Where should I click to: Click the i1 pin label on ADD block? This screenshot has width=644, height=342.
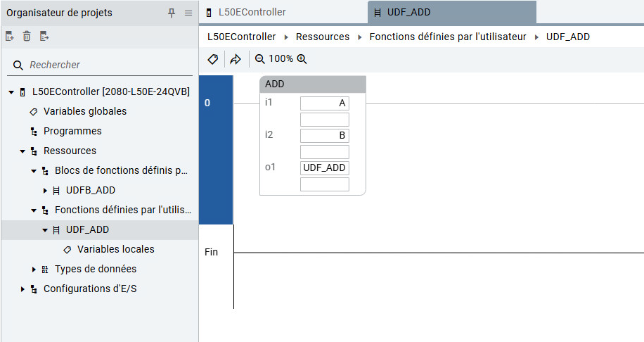(269, 102)
